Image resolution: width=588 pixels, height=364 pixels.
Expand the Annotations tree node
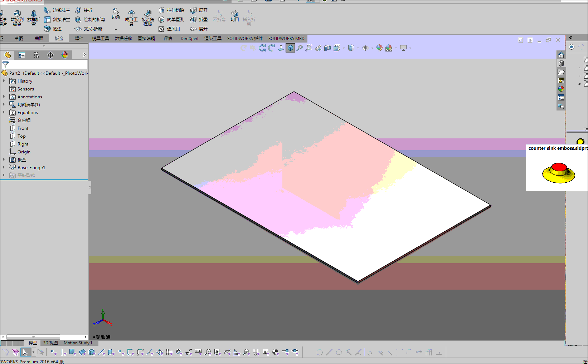point(4,97)
